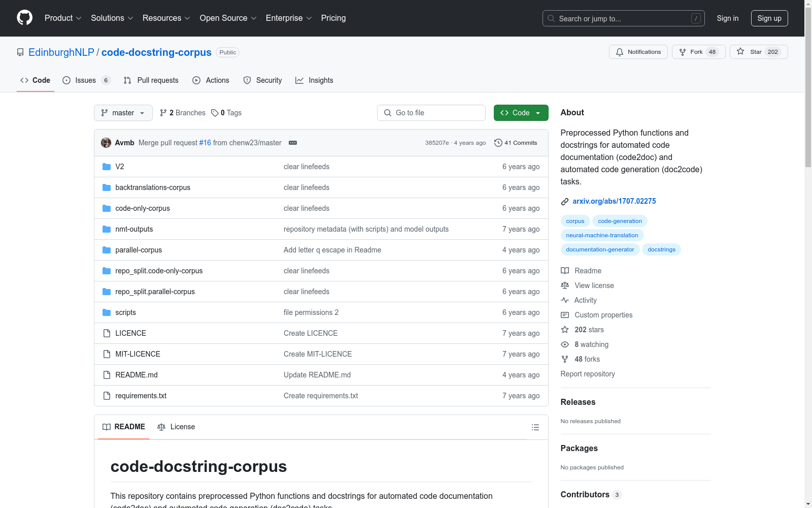The image size is (812, 508).
Task: Click the LICENCE file icon
Action: (x=107, y=333)
